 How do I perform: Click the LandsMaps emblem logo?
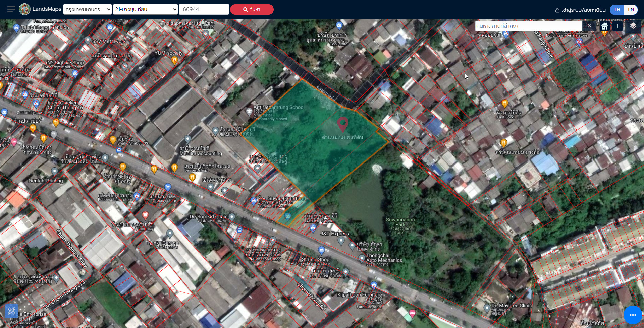click(24, 9)
